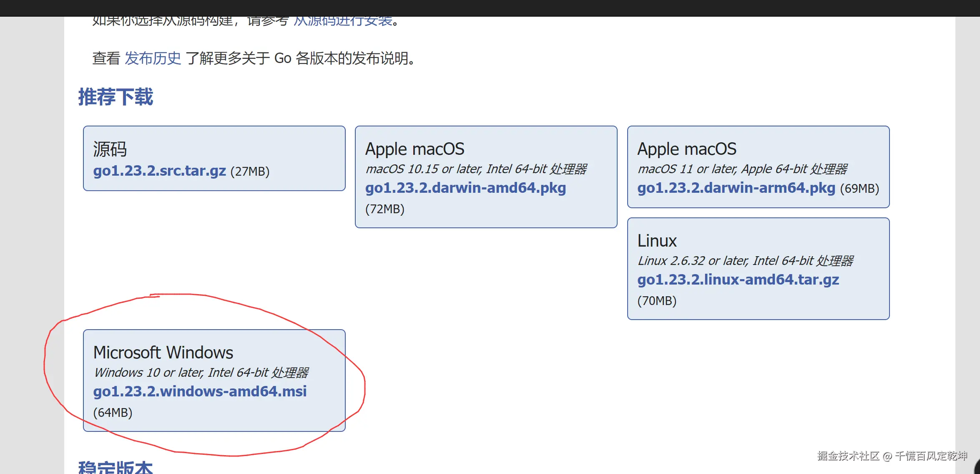980x474 pixels.
Task: Click the 源码 box title
Action: [110, 149]
